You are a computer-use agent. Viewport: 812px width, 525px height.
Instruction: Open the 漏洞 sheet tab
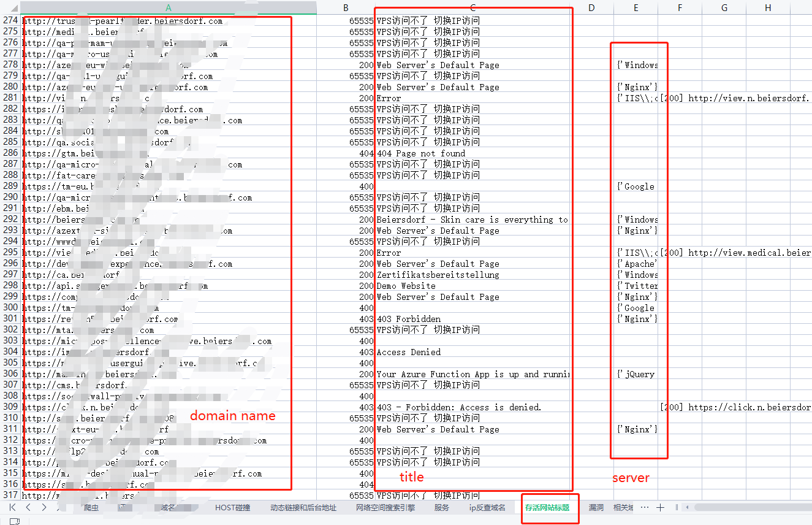pos(596,508)
